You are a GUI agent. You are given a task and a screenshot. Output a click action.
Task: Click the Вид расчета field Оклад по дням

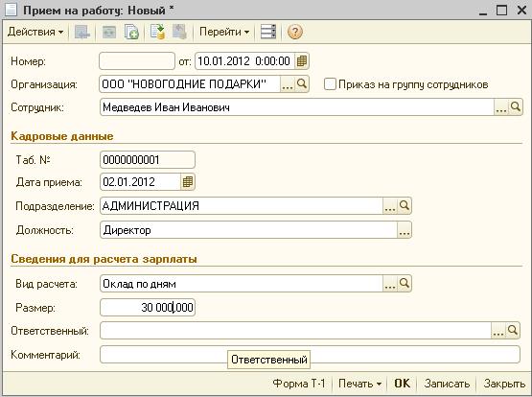(x=242, y=283)
